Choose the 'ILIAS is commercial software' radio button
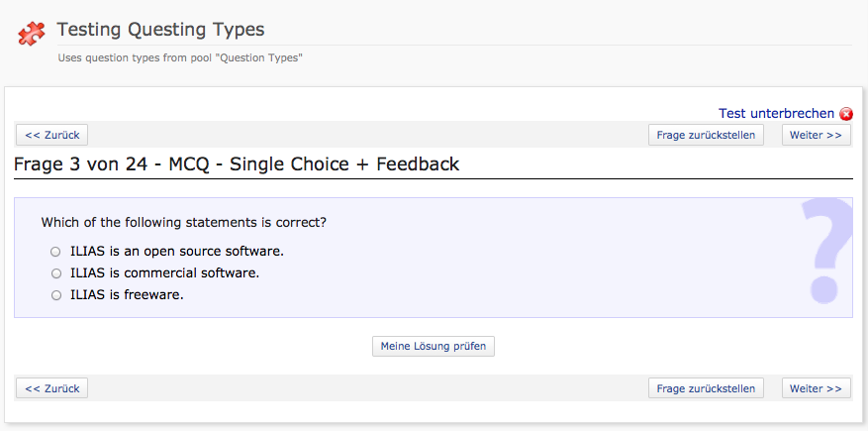 pos(56,273)
